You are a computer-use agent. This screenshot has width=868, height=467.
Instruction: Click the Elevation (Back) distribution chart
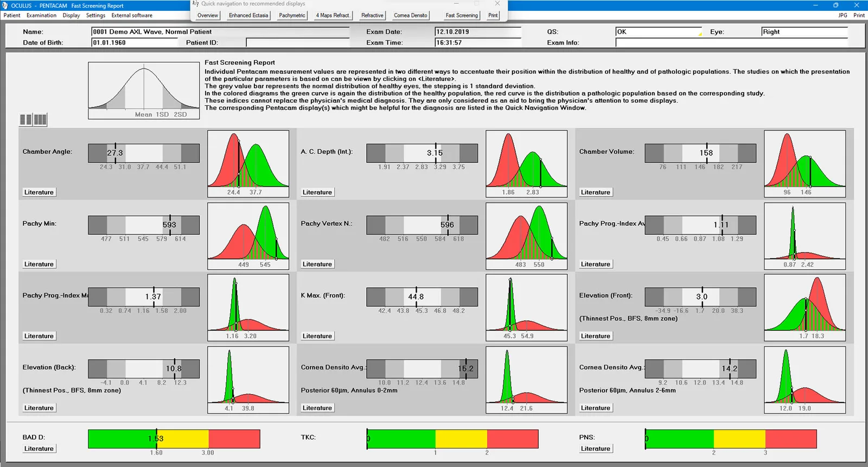pyautogui.click(x=248, y=380)
